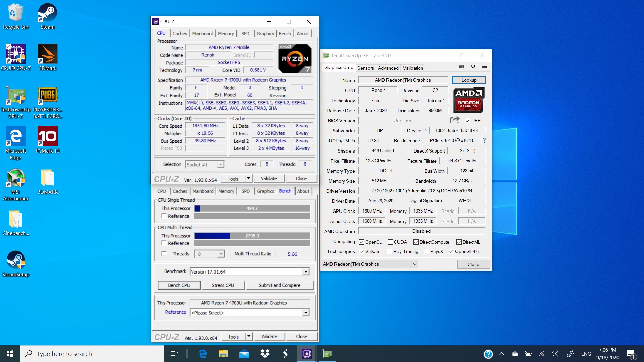Open TechPowerUp GPU-Z desktop shortcut
Viewport: 644px width, 362px height.
(15, 102)
